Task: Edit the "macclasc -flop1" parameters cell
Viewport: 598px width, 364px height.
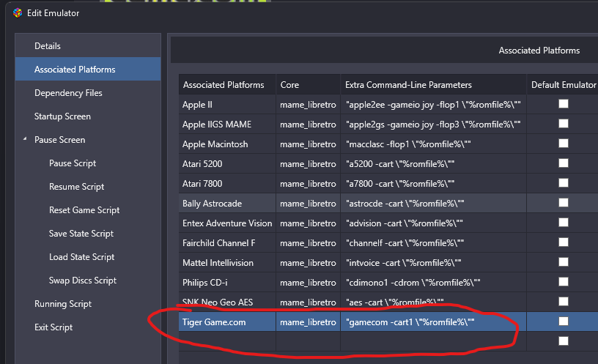Action: pyautogui.click(x=433, y=144)
